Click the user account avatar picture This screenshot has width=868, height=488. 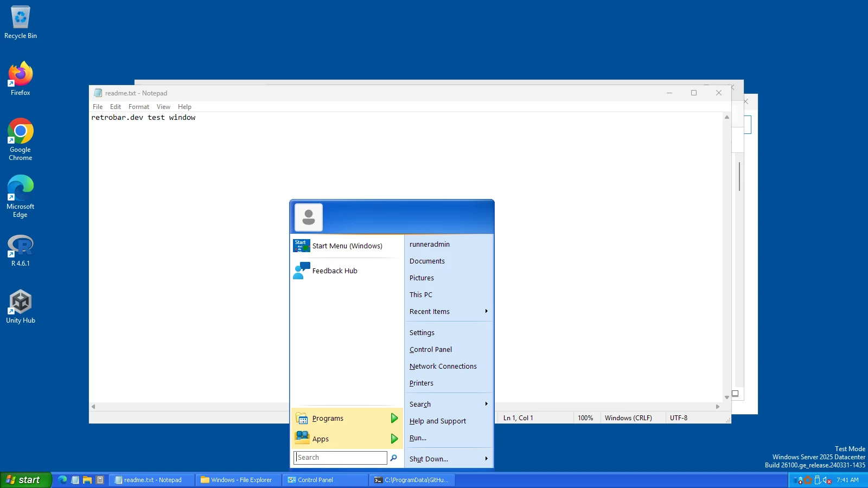tap(309, 217)
